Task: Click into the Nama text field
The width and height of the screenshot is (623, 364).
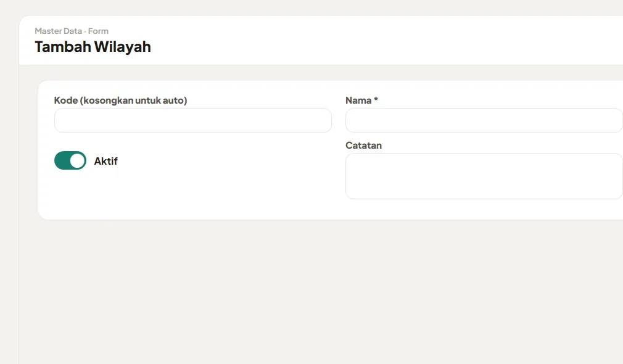Action: (484, 120)
